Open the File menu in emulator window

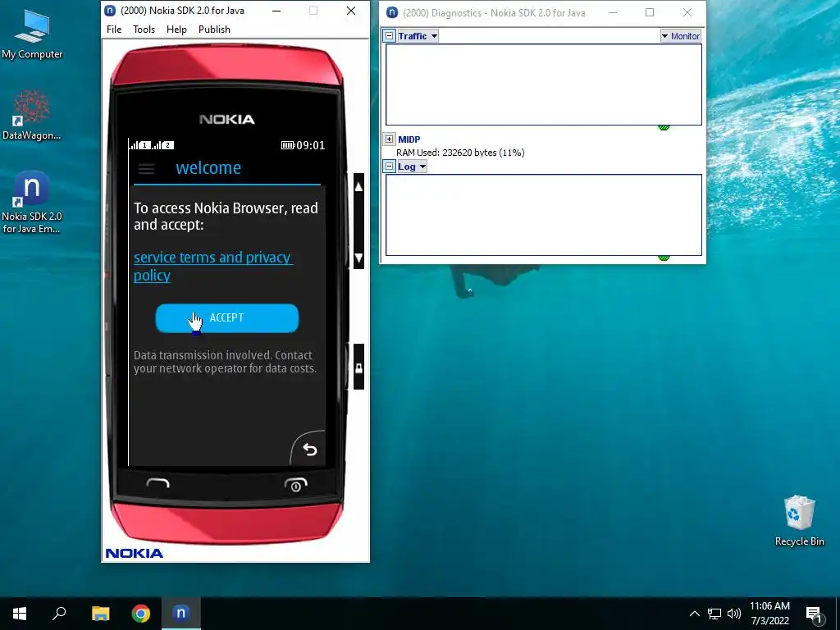pos(114,30)
